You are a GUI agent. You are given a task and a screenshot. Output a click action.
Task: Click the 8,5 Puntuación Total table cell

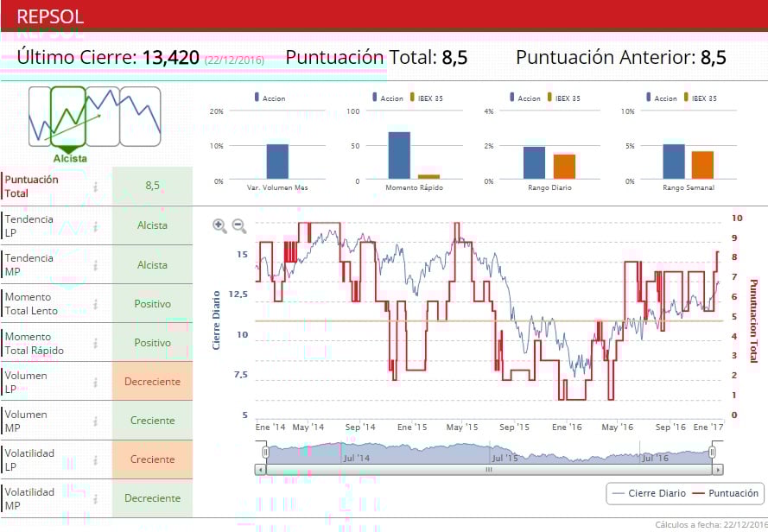pos(152,186)
